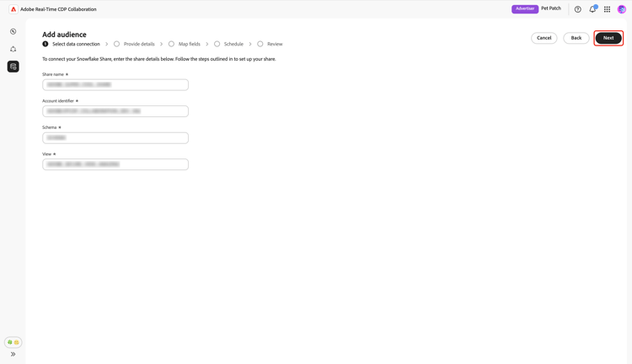Click into the Schema field

point(115,138)
